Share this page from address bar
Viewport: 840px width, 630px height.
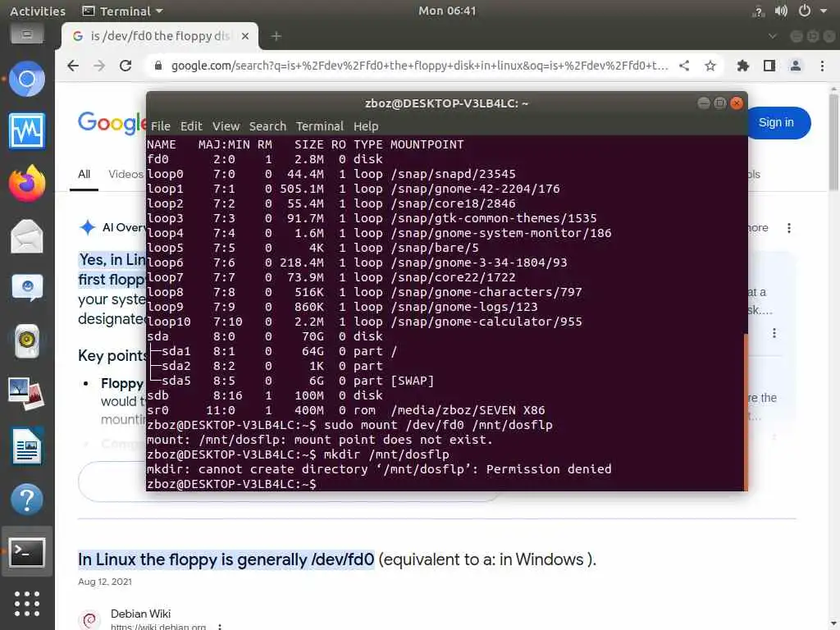(684, 66)
